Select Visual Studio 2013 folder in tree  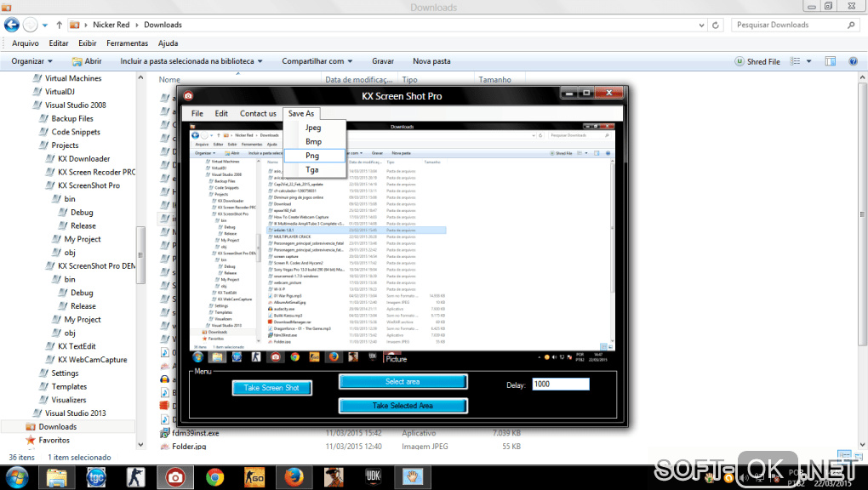pyautogui.click(x=69, y=413)
